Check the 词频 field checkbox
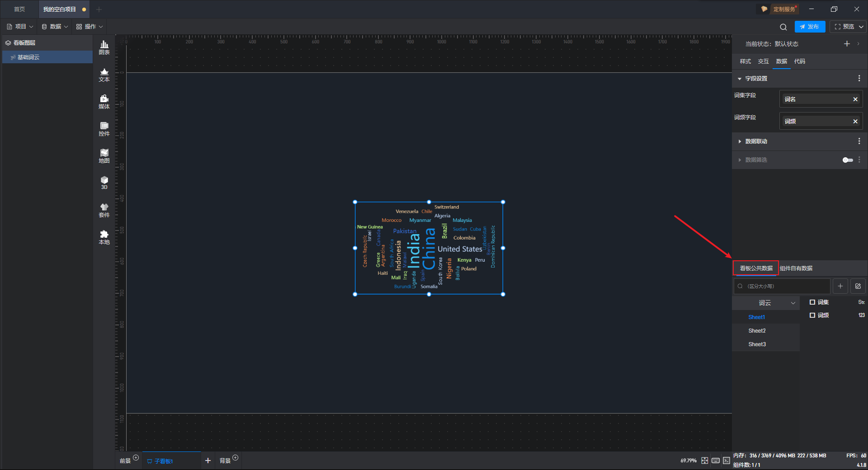 click(x=812, y=315)
